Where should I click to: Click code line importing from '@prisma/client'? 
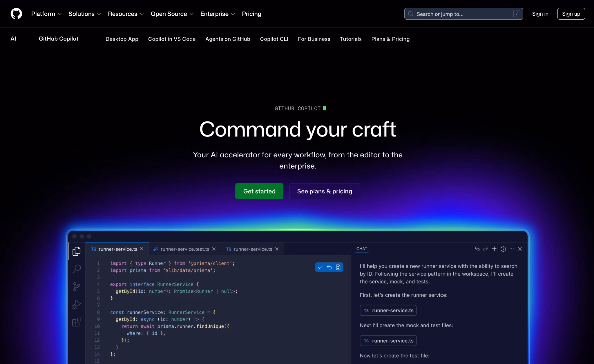(x=172, y=263)
